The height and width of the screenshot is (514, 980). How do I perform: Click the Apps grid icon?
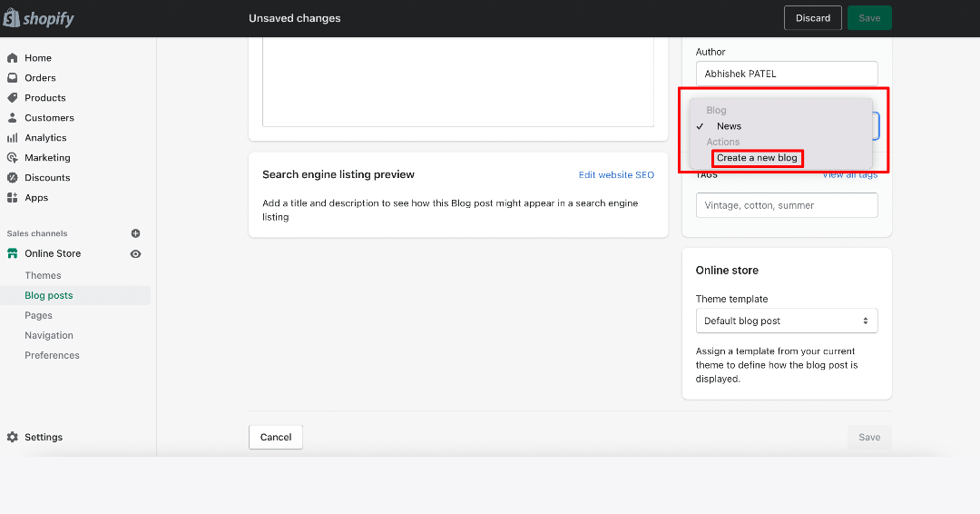pos(12,198)
